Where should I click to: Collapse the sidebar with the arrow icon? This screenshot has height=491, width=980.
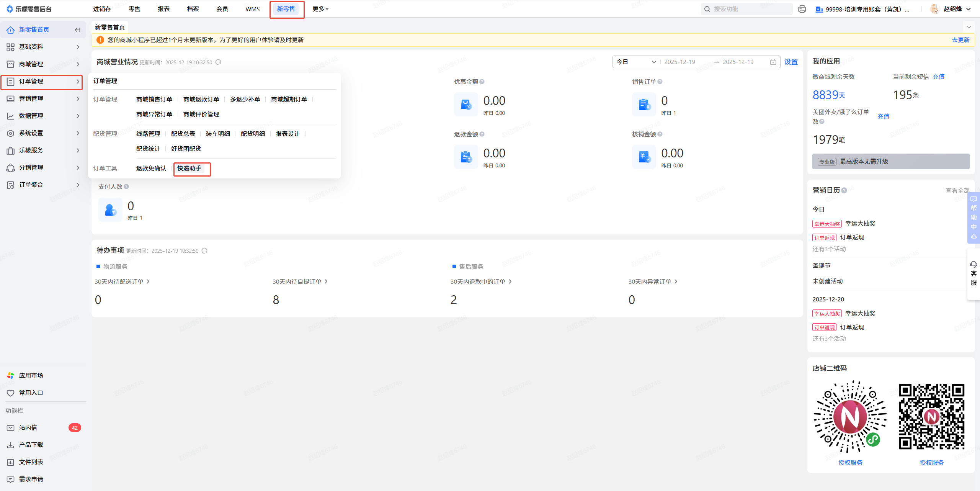point(78,30)
